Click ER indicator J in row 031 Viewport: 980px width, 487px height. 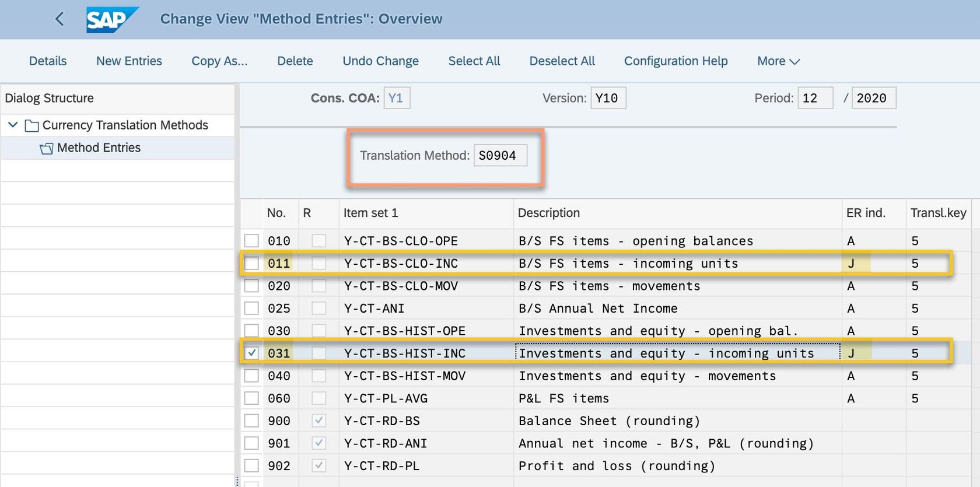coord(851,353)
